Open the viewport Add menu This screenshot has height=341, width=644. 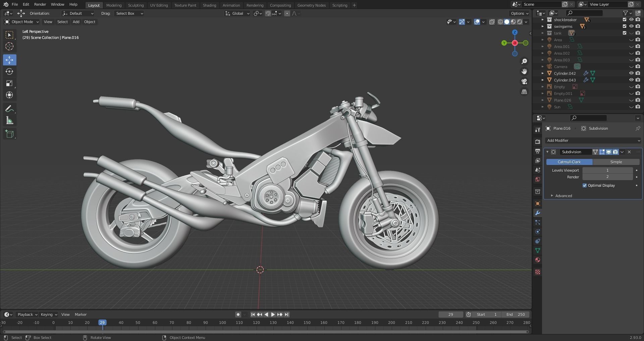(x=76, y=22)
